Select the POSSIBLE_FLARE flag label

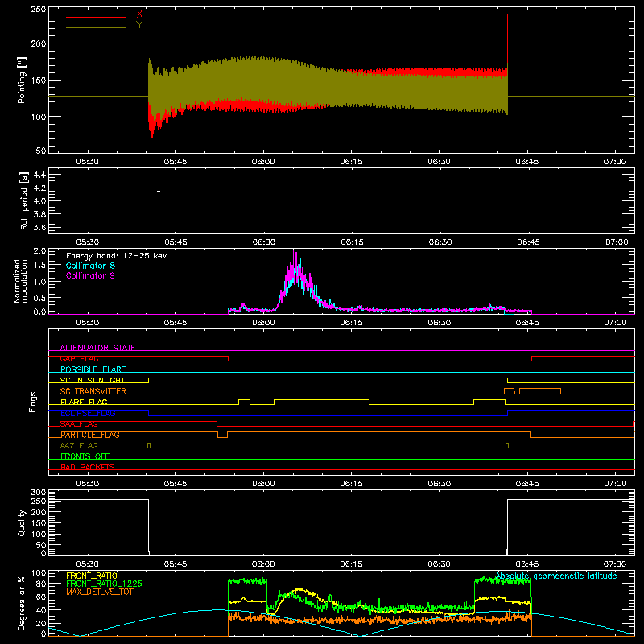tap(93, 369)
